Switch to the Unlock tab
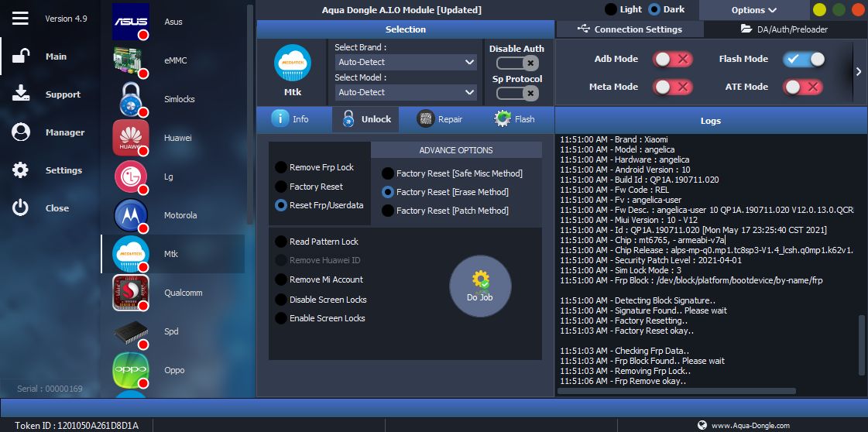868x432 pixels. (365, 119)
